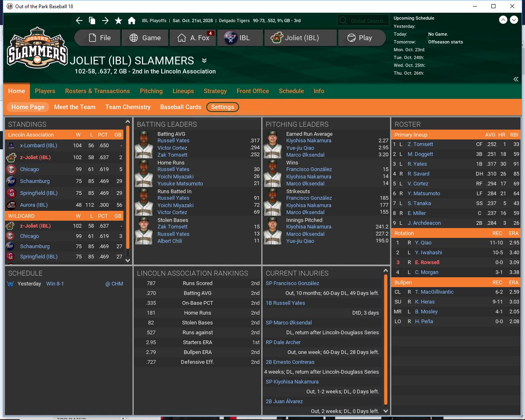
Task: Go back with the left arrow icon
Action: (79, 21)
